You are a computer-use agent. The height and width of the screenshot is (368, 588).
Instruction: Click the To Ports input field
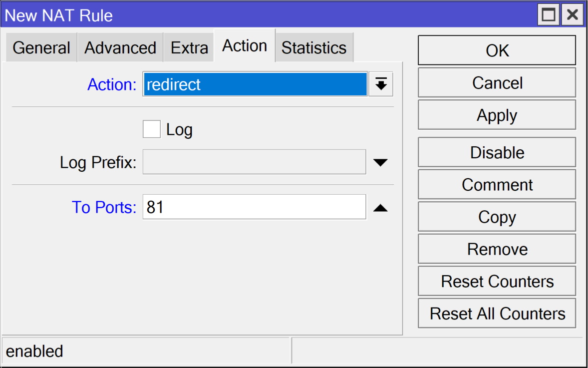[254, 207]
